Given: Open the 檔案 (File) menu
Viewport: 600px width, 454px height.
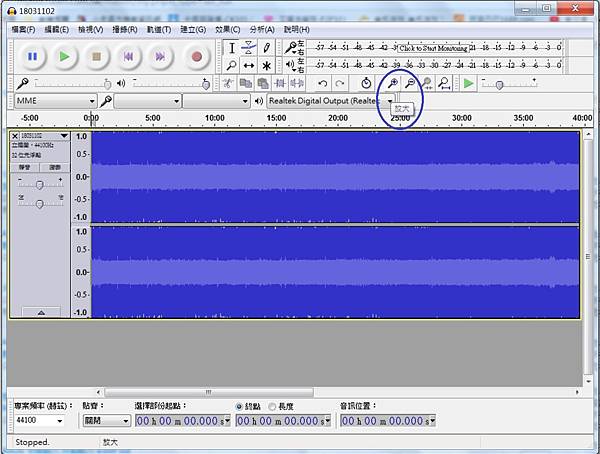Looking at the screenshot, I should 24,30.
